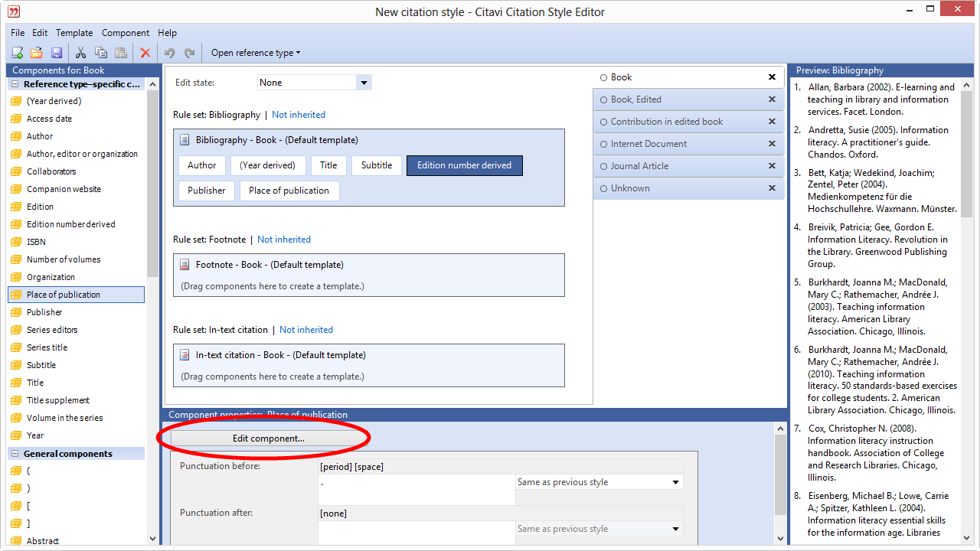Viewport: 980px width, 551px height.
Task: Click the Footnote template document icon
Action: [185, 265]
